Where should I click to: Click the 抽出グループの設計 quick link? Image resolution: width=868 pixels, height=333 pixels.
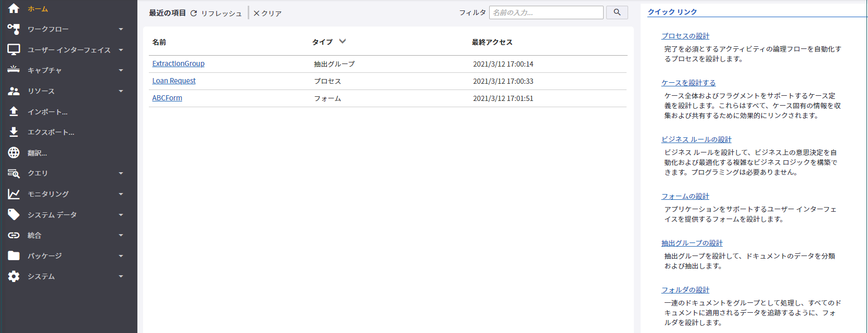click(x=692, y=243)
